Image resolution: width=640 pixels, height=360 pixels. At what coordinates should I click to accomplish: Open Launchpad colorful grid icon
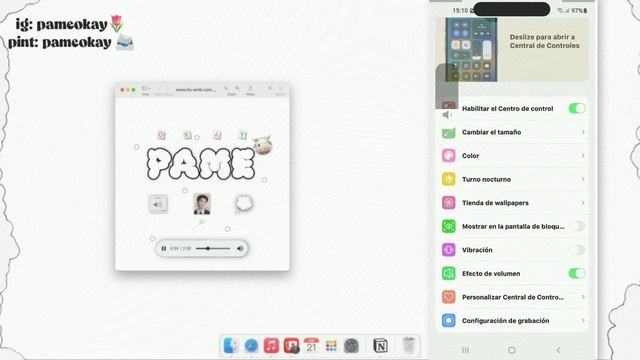coord(331,346)
